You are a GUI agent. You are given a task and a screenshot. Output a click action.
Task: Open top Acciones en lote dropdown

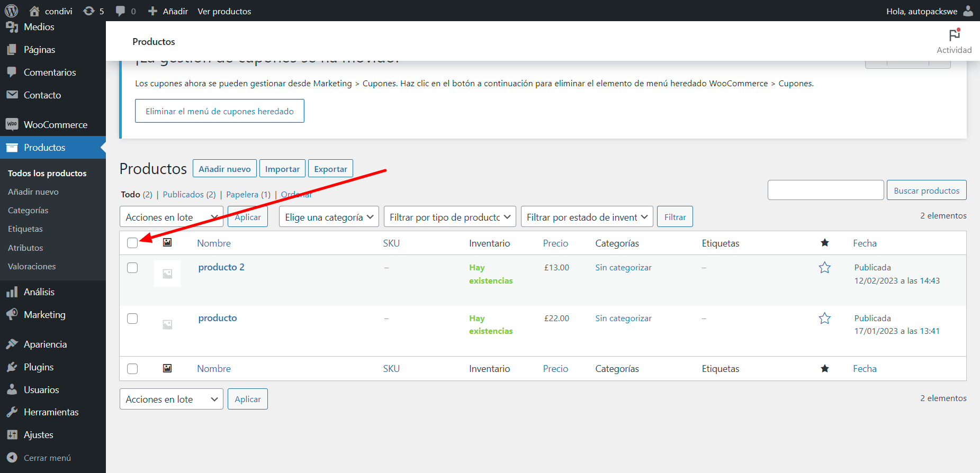172,217
